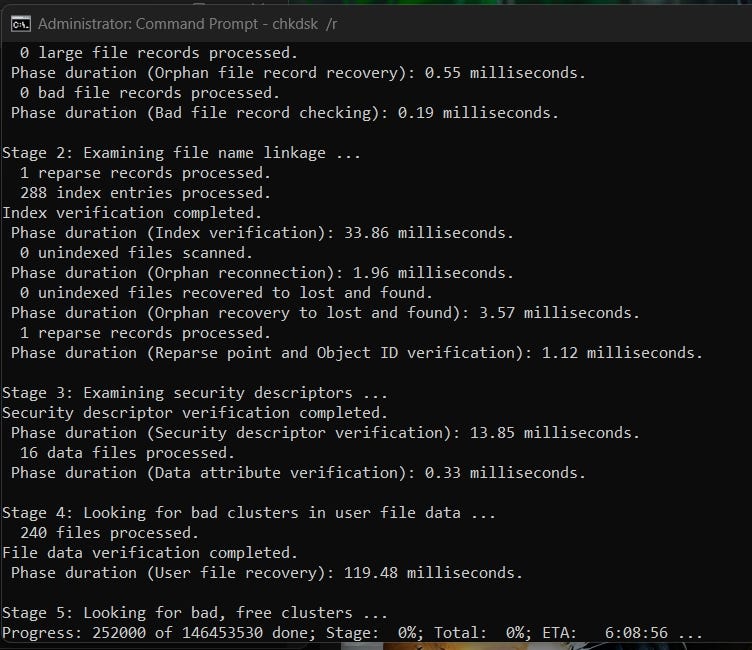The width and height of the screenshot is (752, 650).
Task: Click the title 'Administrator: Command Prompt - chkdsk /r'
Action: 188,24
